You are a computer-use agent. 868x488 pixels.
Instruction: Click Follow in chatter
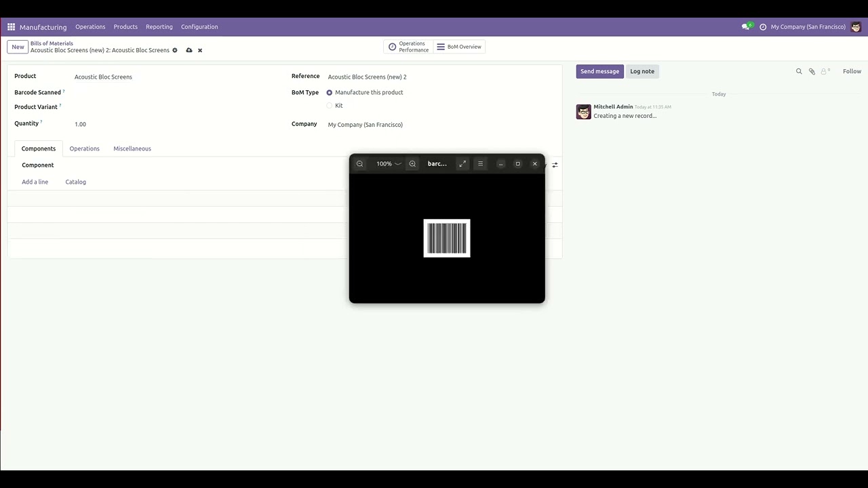click(852, 71)
